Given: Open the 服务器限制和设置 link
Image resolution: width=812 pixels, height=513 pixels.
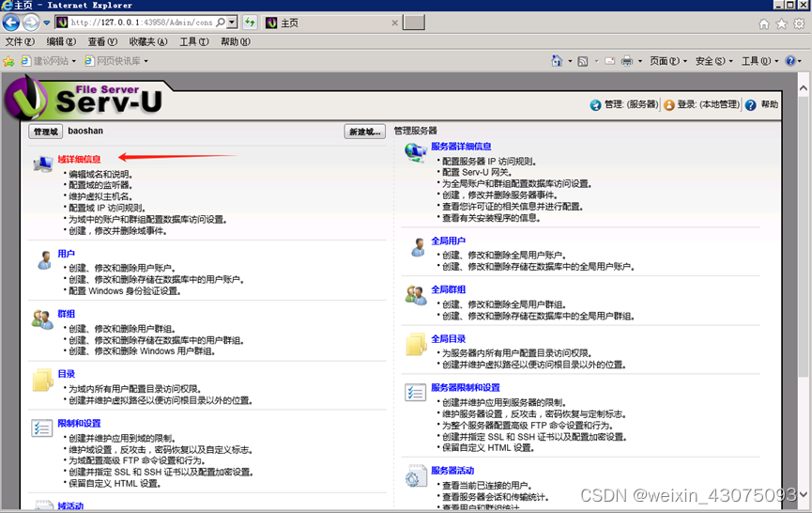Looking at the screenshot, I should 465,388.
